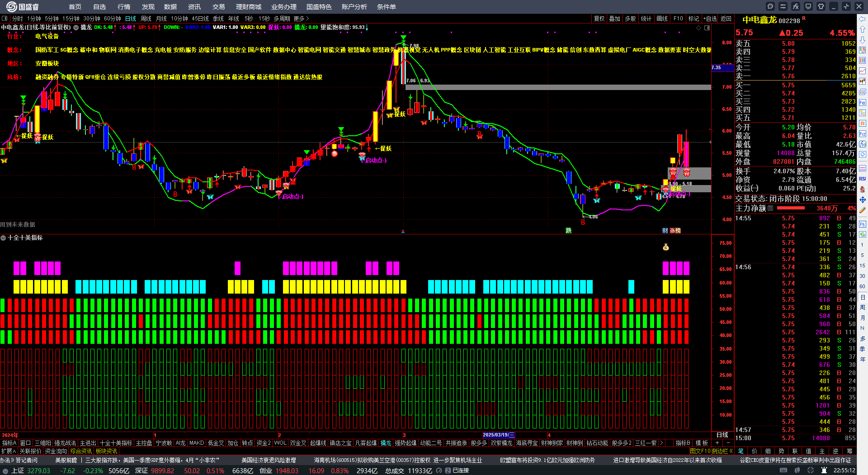The image size is (868, 475).
Task: Toggle the 筹 chip distribution tab
Action: tap(849, 451)
